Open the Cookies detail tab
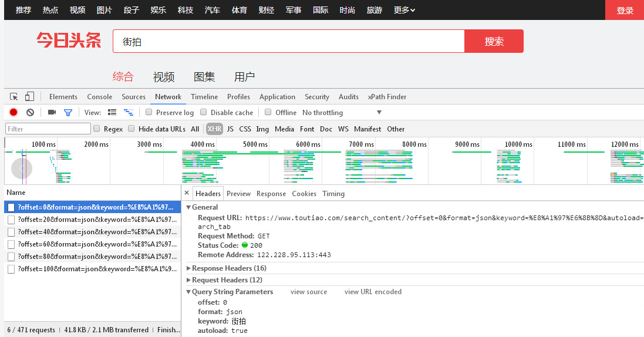This screenshot has height=337, width=644. coord(304,194)
